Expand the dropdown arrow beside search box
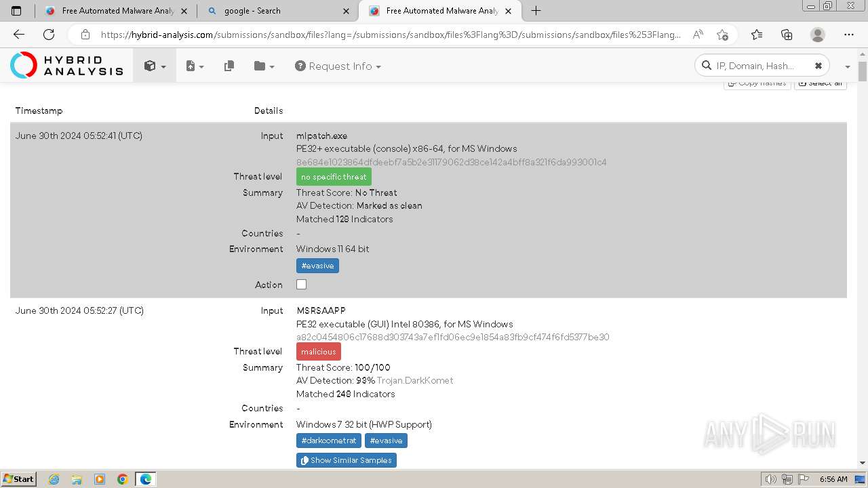 coord(847,66)
